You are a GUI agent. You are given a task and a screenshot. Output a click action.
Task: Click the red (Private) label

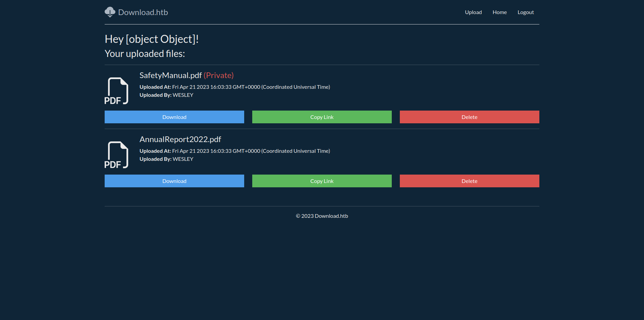point(218,75)
